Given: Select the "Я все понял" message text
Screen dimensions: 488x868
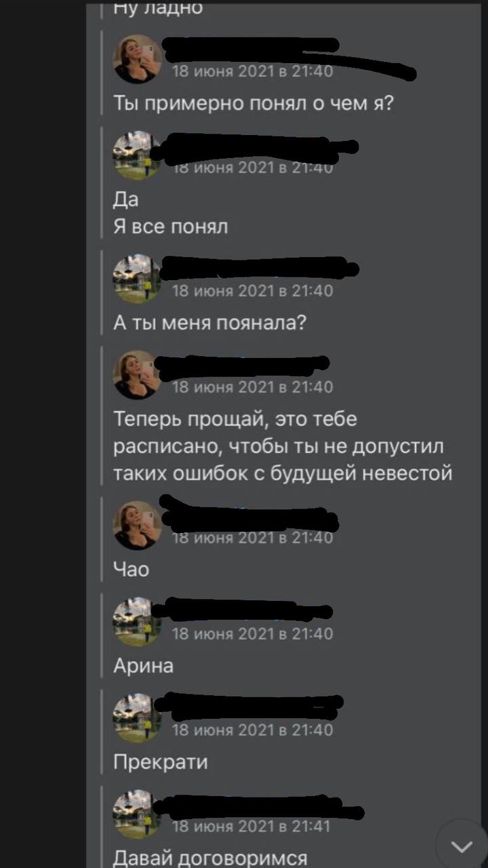Looking at the screenshot, I should click(x=171, y=227).
